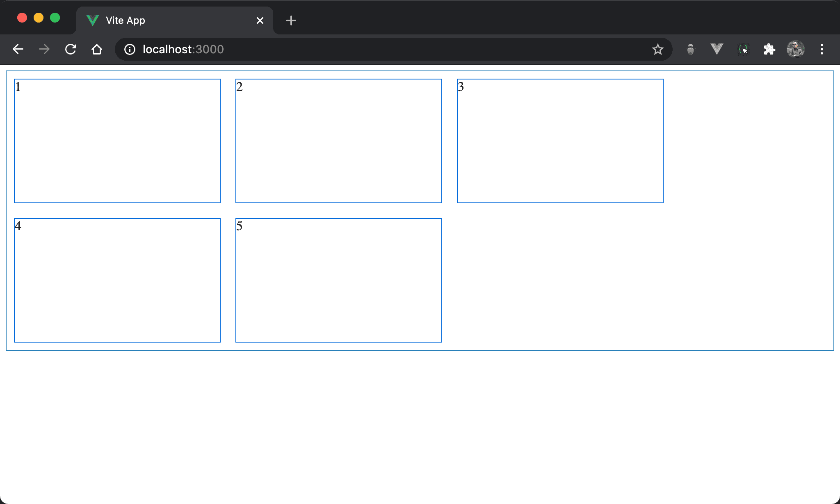This screenshot has height=504, width=840.
Task: Open the Vue devtools extension icon
Action: [x=717, y=49]
